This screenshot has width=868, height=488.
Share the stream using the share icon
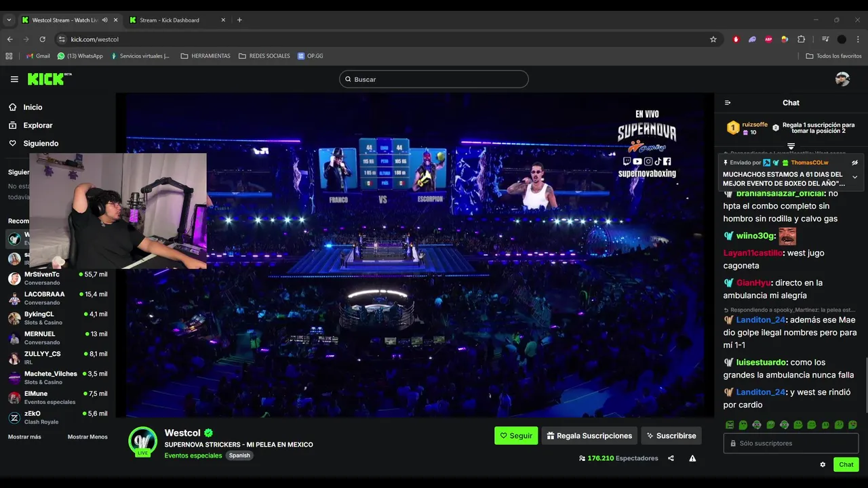pos(671,458)
